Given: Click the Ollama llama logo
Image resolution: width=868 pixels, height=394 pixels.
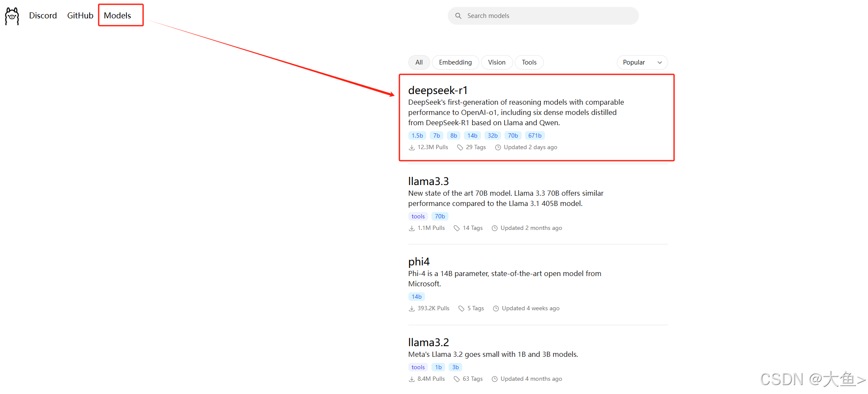Looking at the screenshot, I should click(12, 16).
